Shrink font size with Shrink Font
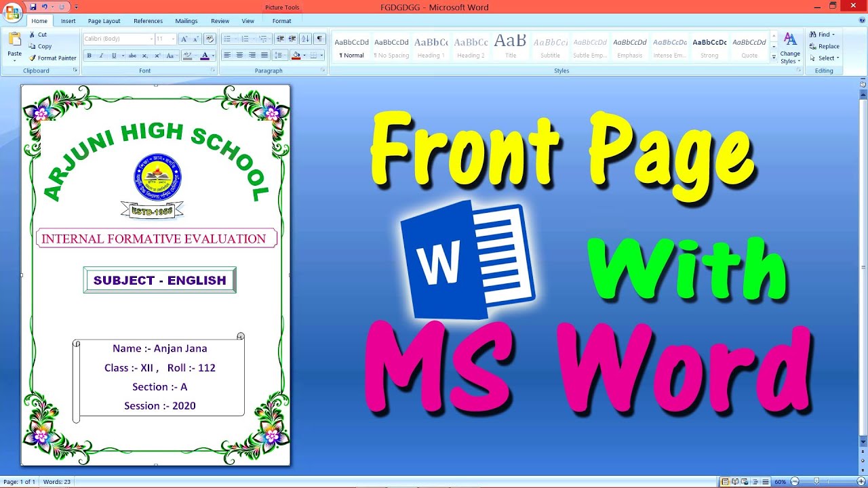Image resolution: width=868 pixels, height=488 pixels. pyautogui.click(x=196, y=39)
